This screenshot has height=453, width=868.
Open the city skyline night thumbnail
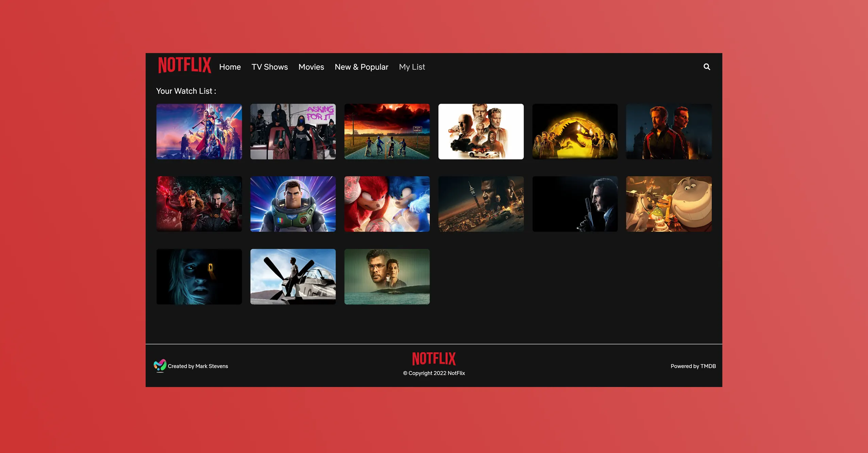pyautogui.click(x=481, y=204)
